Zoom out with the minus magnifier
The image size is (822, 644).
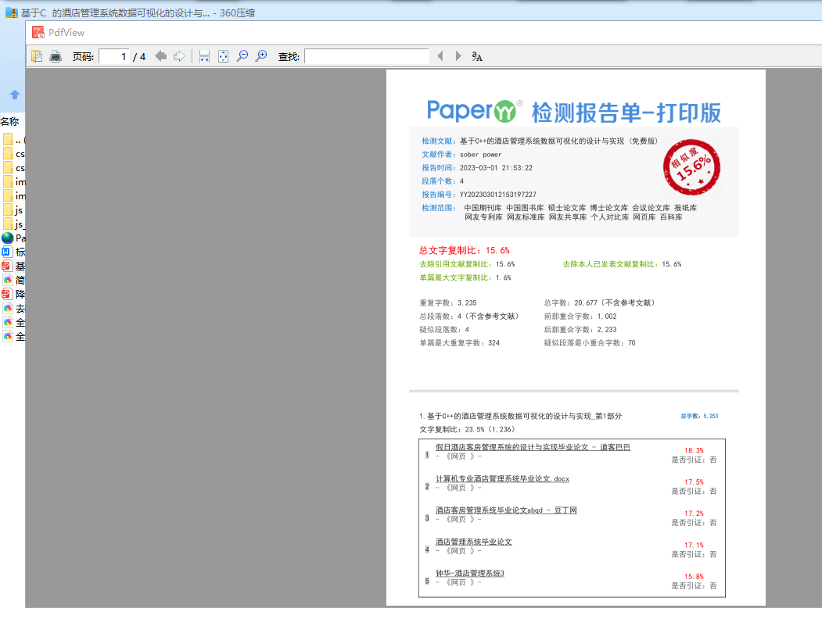(x=242, y=56)
